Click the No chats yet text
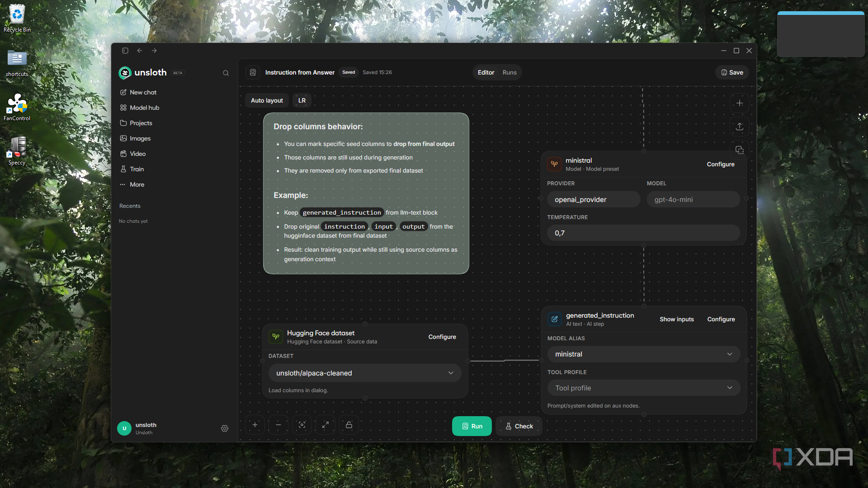868x488 pixels. [x=133, y=221]
